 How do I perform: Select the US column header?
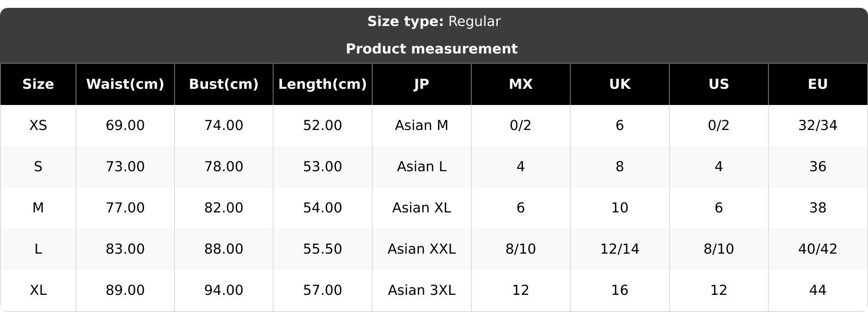[x=719, y=84]
